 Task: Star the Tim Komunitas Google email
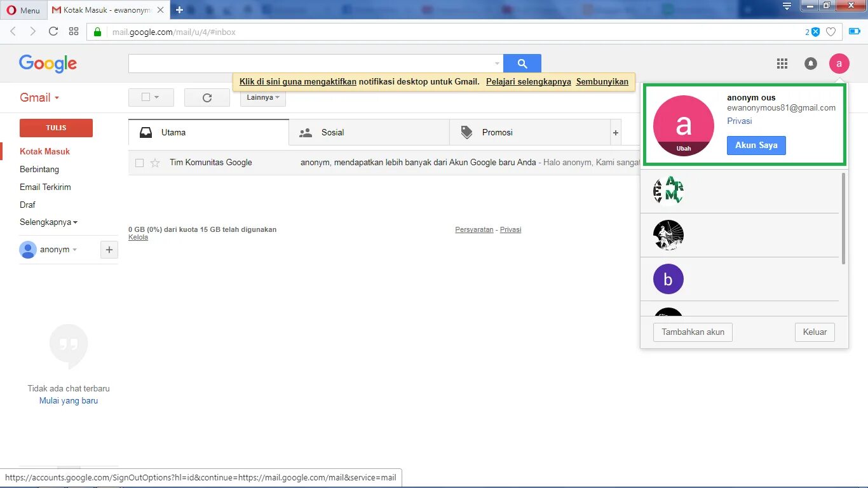(x=155, y=163)
